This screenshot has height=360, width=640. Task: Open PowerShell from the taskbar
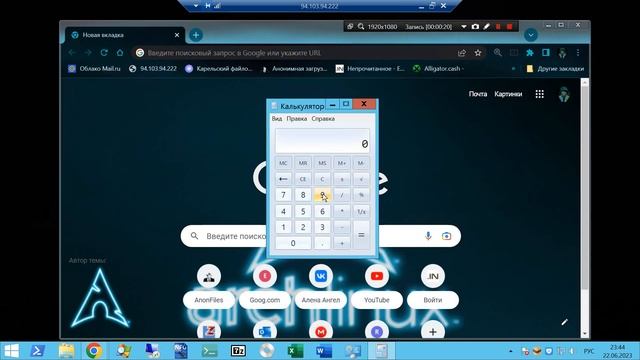[x=38, y=351]
